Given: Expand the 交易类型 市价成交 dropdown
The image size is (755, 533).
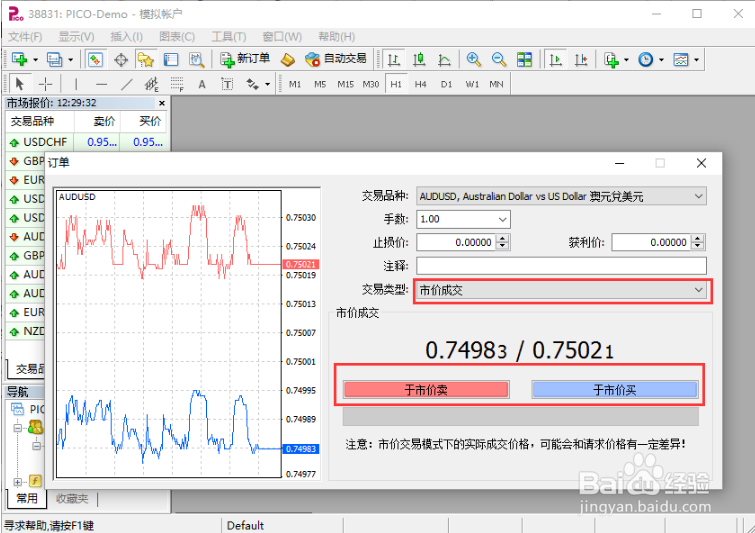Looking at the screenshot, I should click(x=698, y=290).
